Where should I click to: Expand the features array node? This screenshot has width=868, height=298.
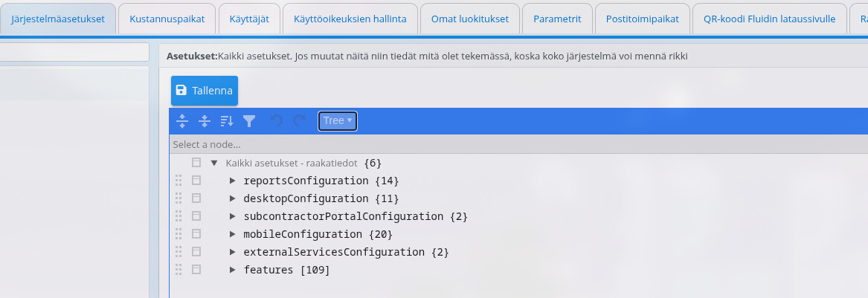coord(233,270)
